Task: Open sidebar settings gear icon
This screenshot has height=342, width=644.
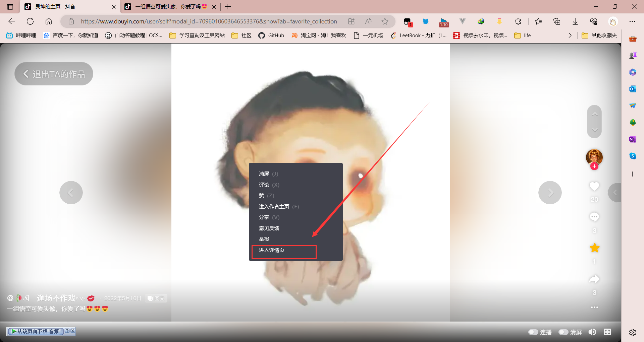Action: [x=633, y=332]
